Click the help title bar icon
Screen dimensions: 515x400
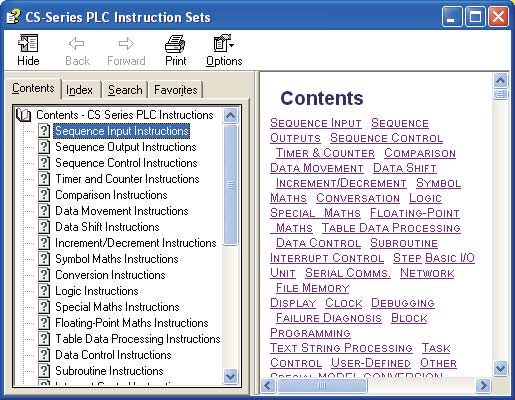[13, 17]
